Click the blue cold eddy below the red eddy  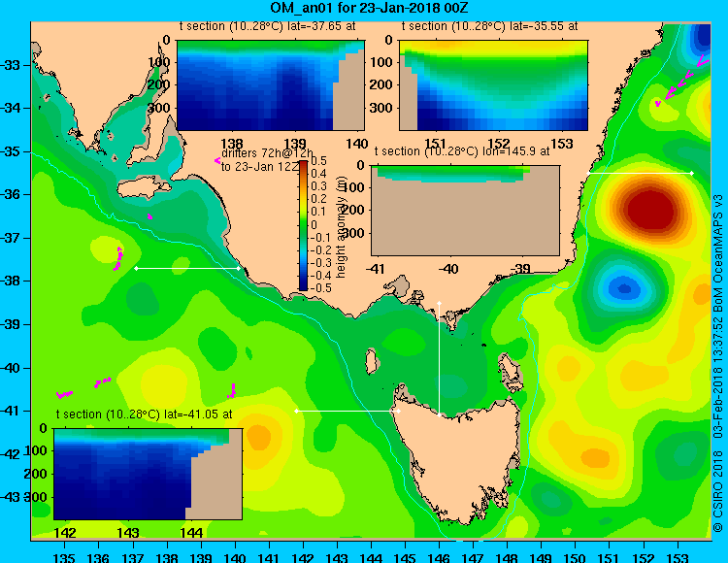tap(624, 289)
